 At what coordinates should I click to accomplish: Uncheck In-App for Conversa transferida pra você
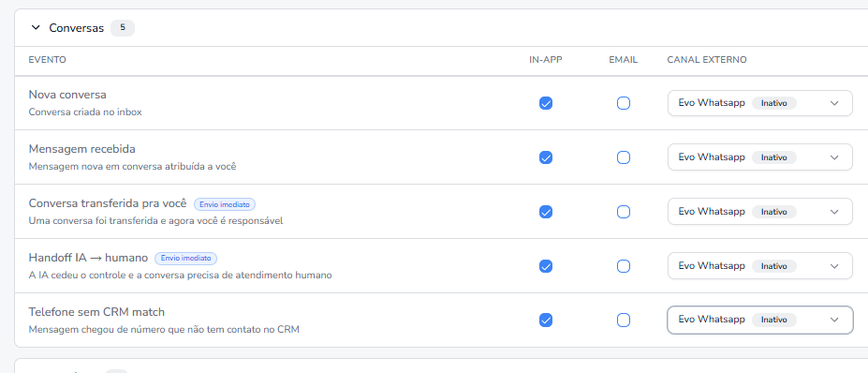tap(546, 212)
